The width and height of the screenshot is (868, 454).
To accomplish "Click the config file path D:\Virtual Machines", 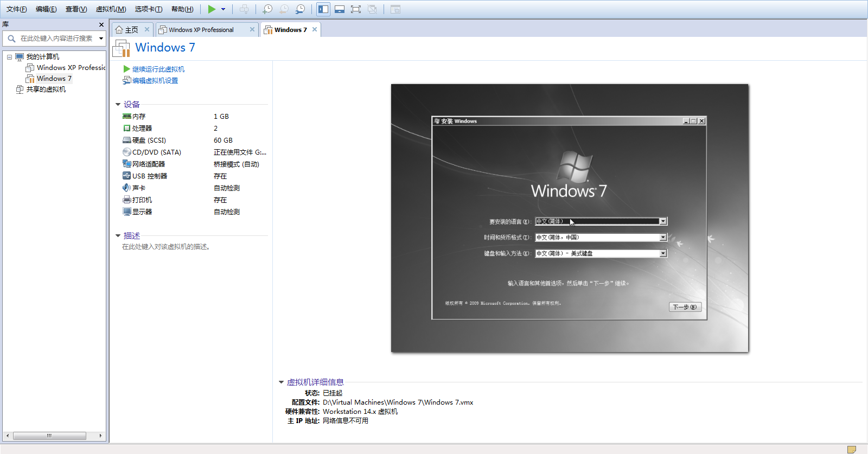I will (398, 402).
